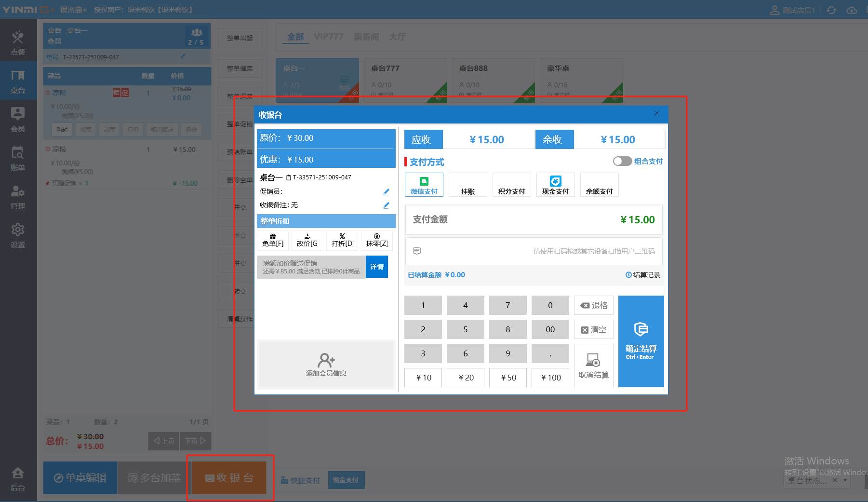The image size is (868, 502).
Task: Select 积分支付 points payment method
Action: tap(511, 185)
